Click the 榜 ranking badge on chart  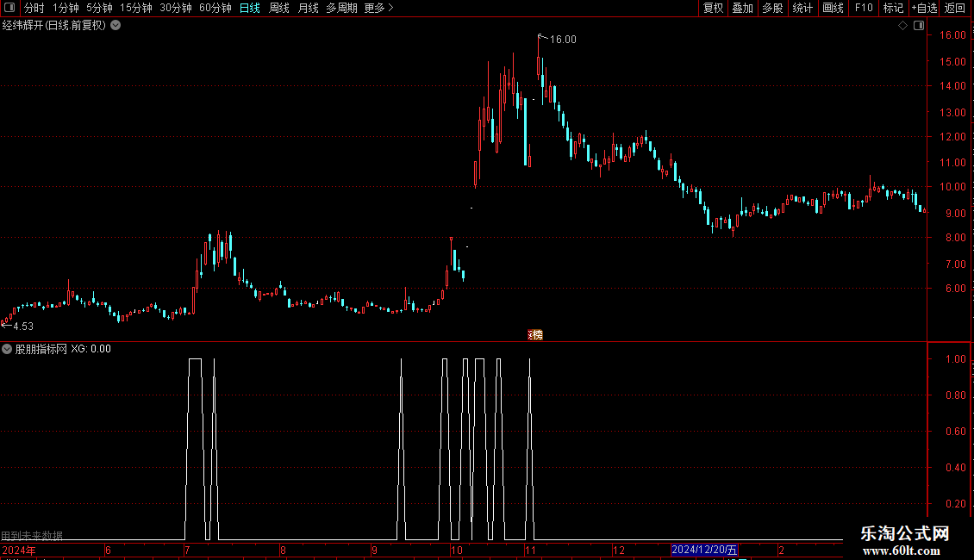(x=535, y=334)
